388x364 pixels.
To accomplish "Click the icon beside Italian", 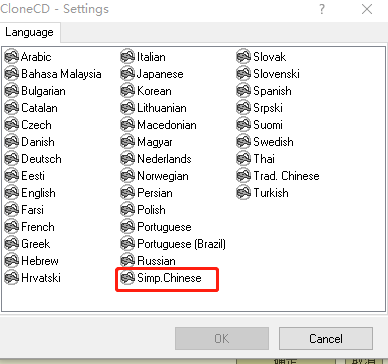I will [128, 57].
